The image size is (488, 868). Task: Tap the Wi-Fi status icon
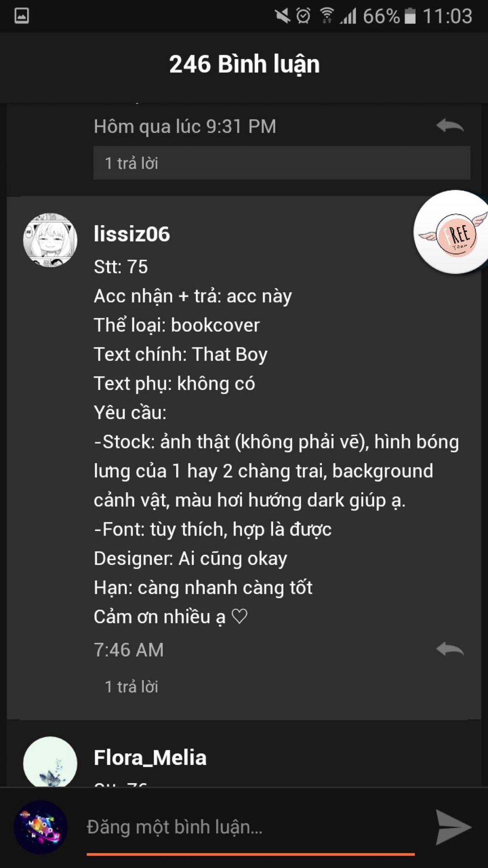click(x=327, y=16)
